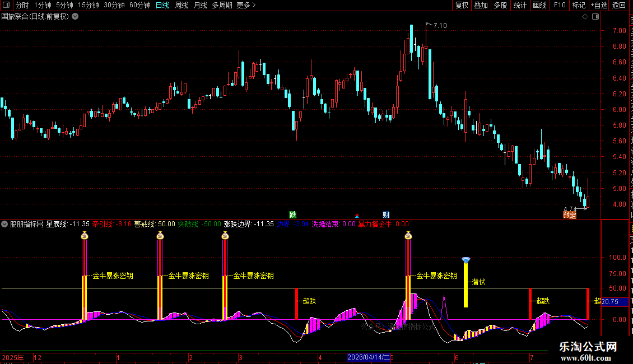Click the 突破线 -50.00 value

coord(199,224)
